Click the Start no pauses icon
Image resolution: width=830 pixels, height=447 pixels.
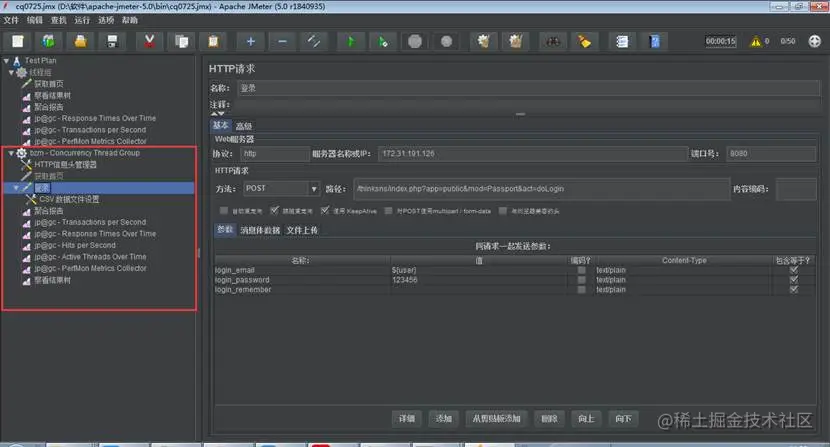click(x=383, y=41)
